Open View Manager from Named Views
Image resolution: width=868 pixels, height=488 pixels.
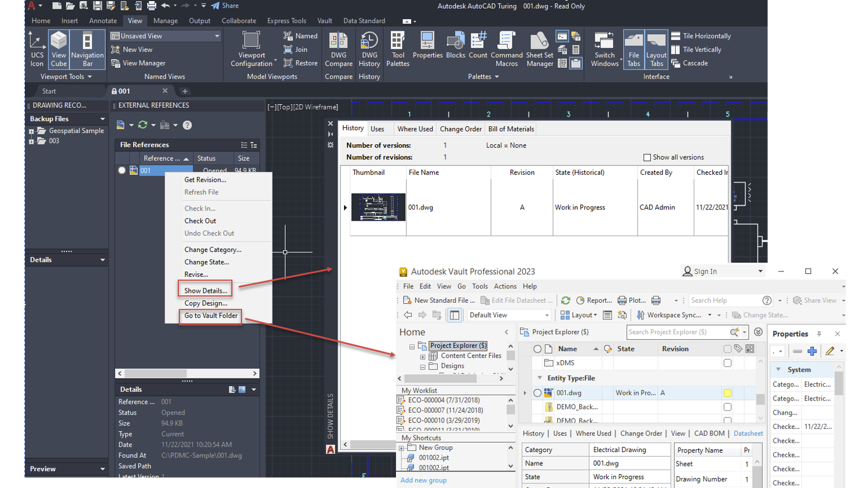[x=138, y=63]
